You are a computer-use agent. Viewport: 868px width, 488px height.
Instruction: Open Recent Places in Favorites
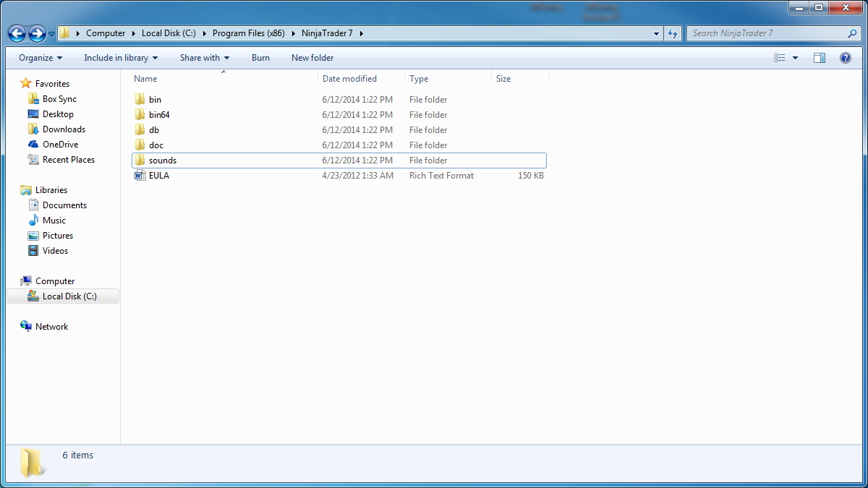click(69, 160)
